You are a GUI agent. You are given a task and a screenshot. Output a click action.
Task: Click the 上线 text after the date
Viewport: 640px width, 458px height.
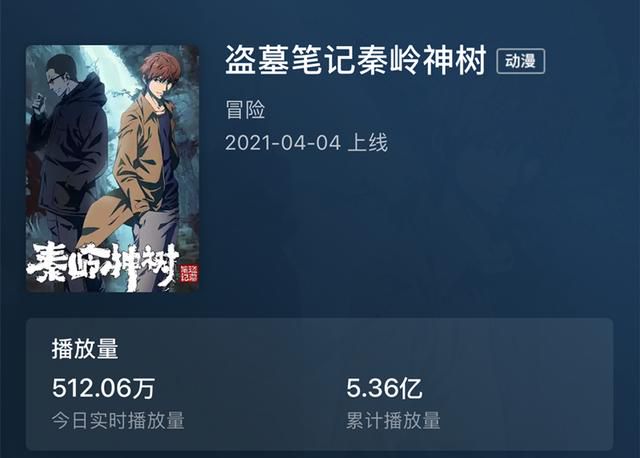pyautogui.click(x=368, y=143)
